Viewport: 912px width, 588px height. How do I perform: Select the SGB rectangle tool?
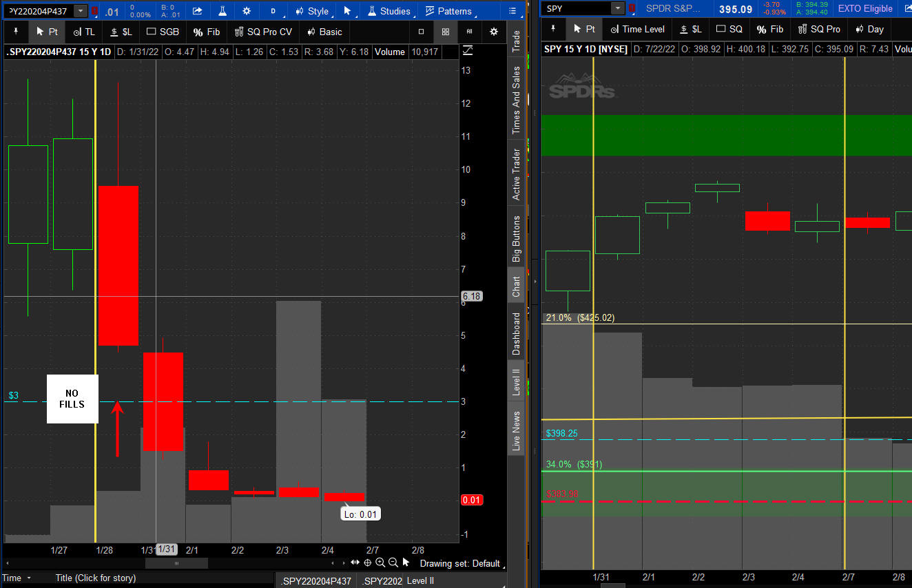click(x=163, y=32)
